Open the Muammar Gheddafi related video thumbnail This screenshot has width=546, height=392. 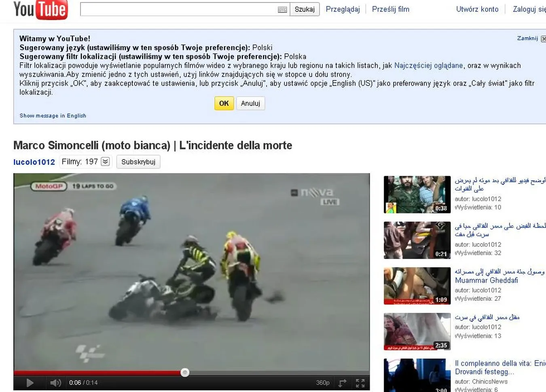click(x=417, y=286)
